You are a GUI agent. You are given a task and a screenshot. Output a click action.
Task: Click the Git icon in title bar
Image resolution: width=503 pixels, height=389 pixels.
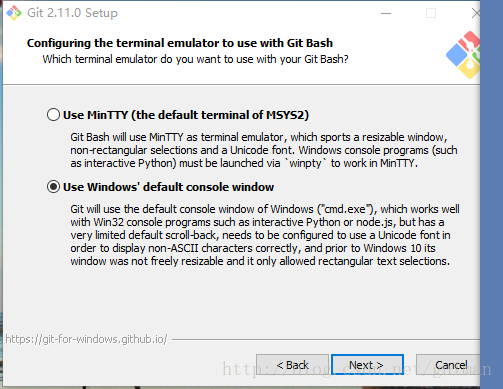pos(14,13)
